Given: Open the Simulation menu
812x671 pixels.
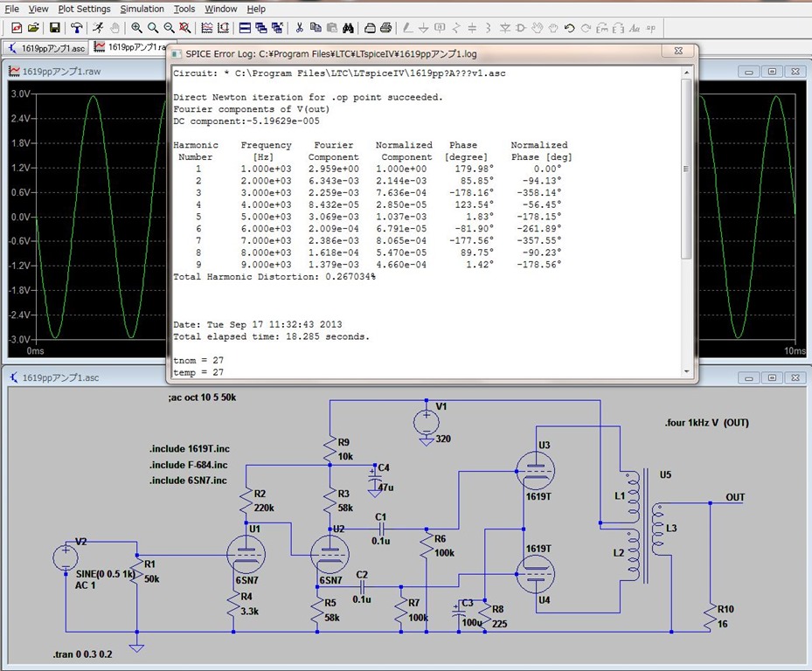Looking at the screenshot, I should point(142,9).
